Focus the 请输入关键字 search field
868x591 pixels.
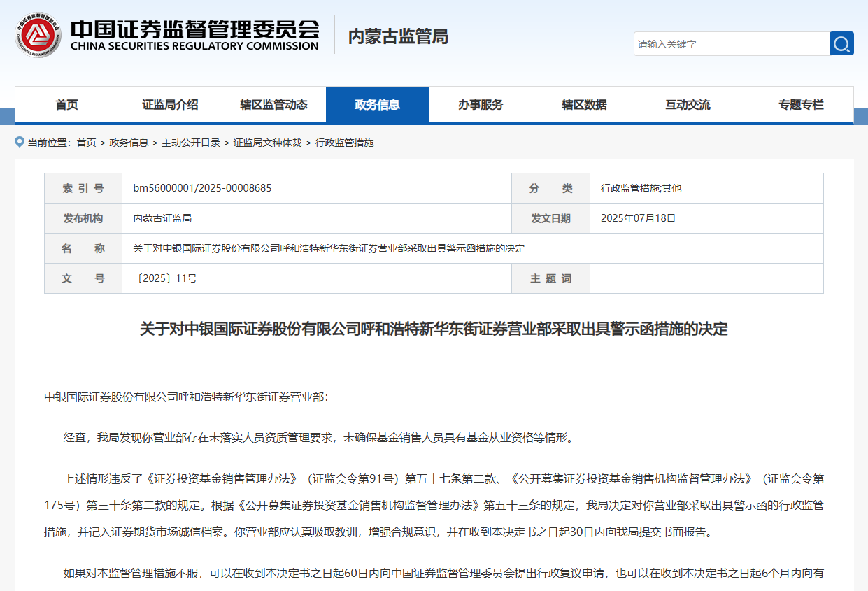(732, 43)
